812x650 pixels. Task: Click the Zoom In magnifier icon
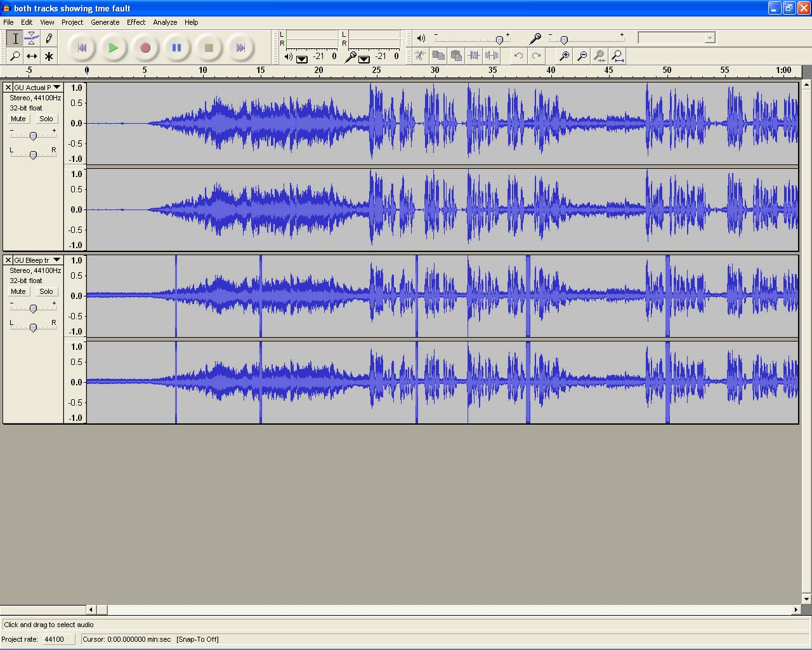[564, 56]
